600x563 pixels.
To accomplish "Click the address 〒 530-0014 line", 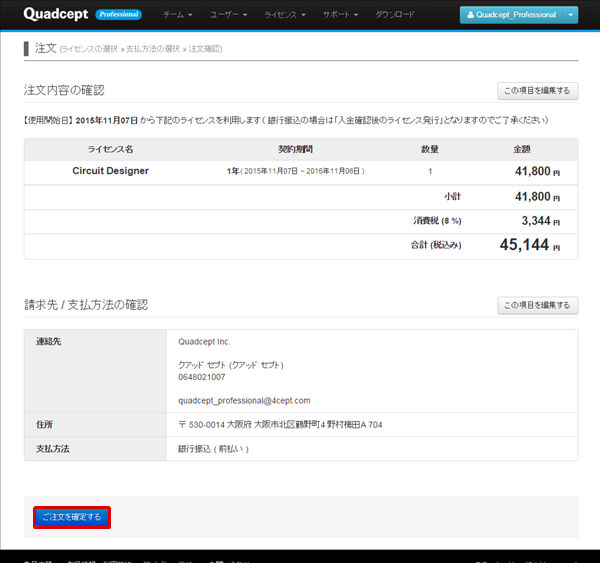I will [280, 424].
